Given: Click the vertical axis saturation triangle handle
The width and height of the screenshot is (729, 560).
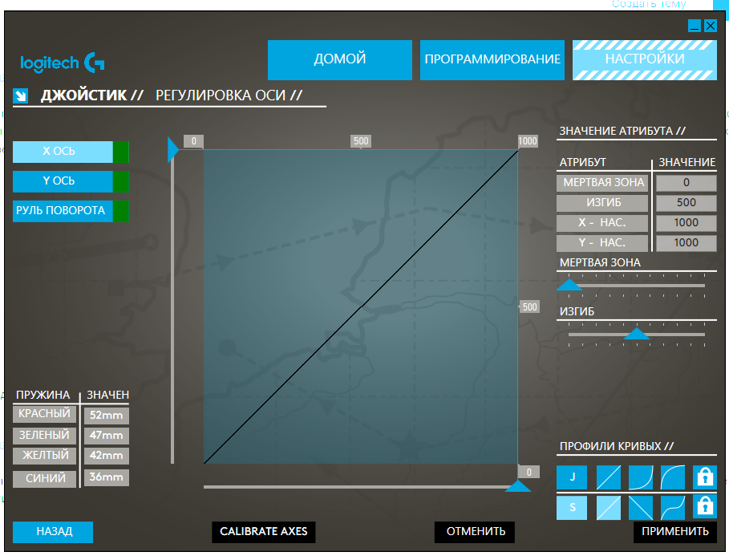Looking at the screenshot, I should pyautogui.click(x=173, y=149).
